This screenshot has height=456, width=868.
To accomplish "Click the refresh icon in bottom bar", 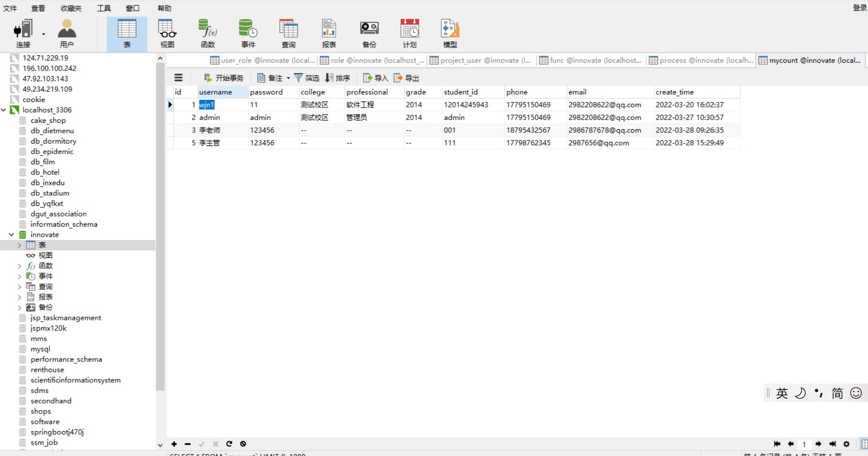I will (x=229, y=444).
